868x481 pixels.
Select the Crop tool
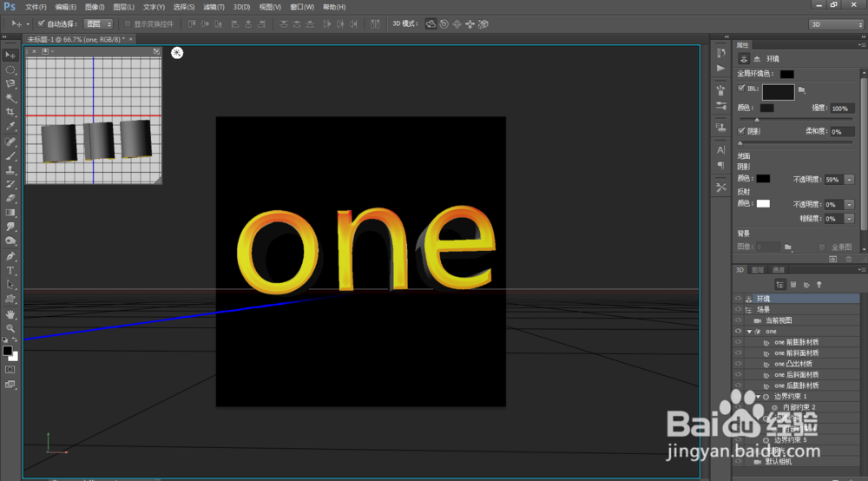[10, 112]
